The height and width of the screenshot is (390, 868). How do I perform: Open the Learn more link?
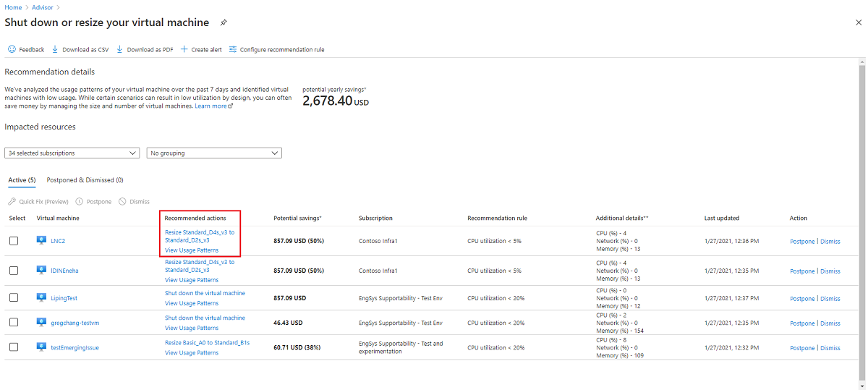[213, 106]
